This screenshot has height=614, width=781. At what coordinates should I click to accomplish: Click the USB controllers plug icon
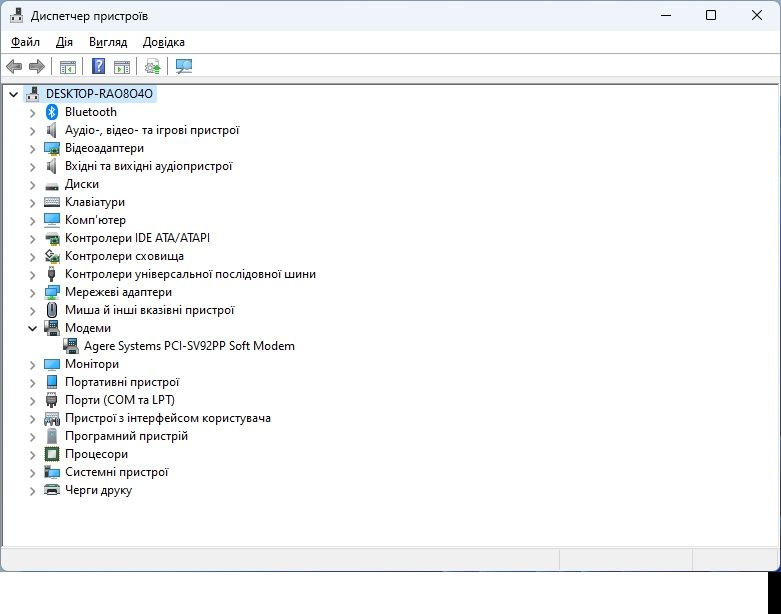coord(51,274)
